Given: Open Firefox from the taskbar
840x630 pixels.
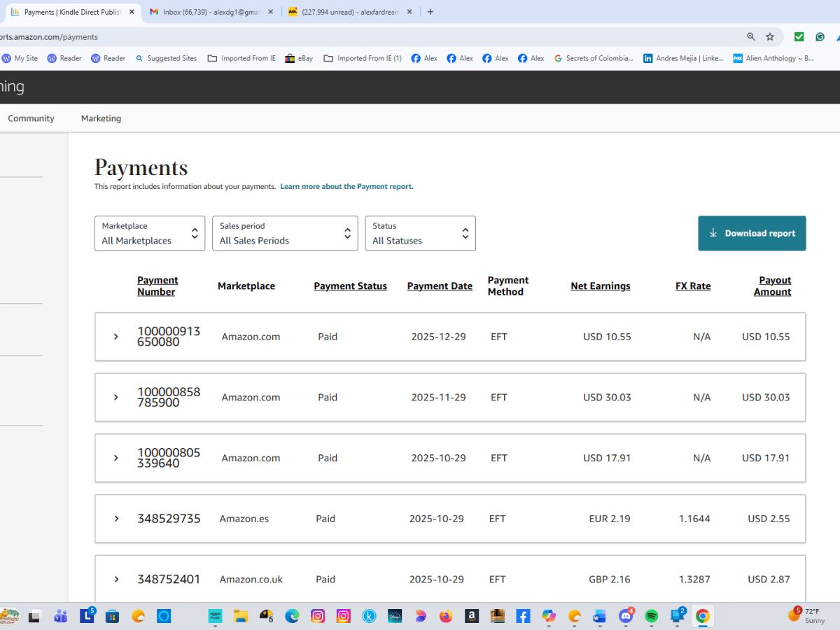Looking at the screenshot, I should coord(446,616).
